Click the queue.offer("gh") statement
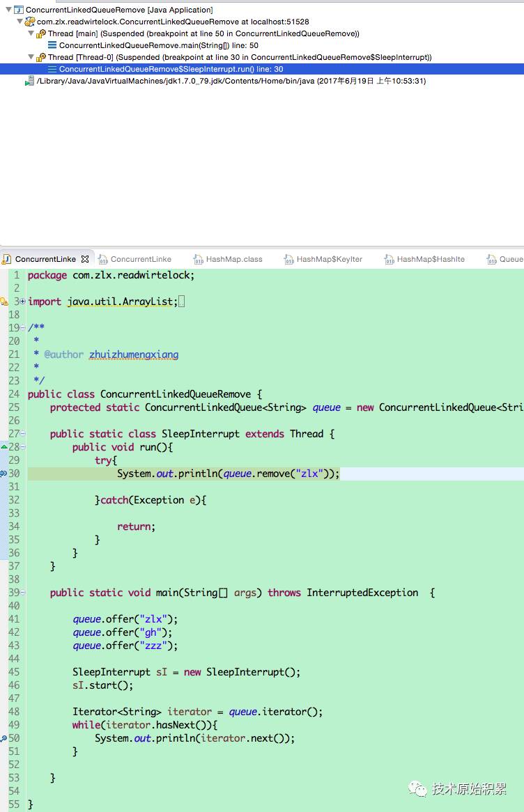Viewport: 524px width, 812px height. pyautogui.click(x=123, y=632)
